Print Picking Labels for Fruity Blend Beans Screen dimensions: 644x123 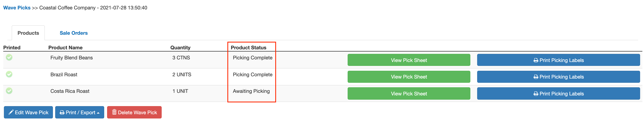click(558, 60)
